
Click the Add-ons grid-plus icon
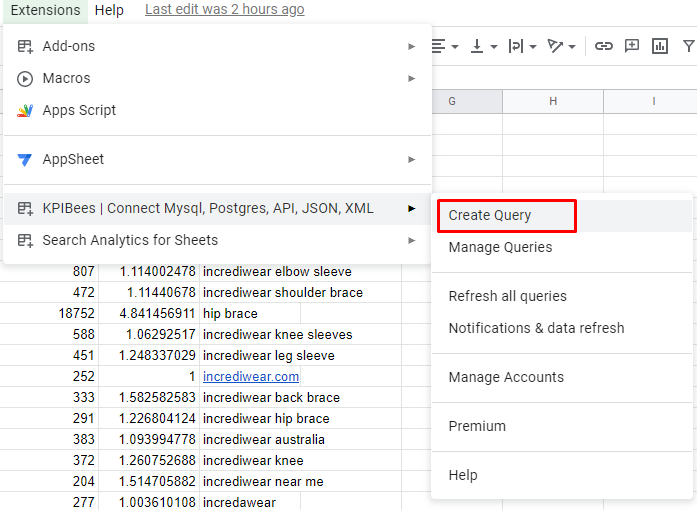(x=25, y=46)
